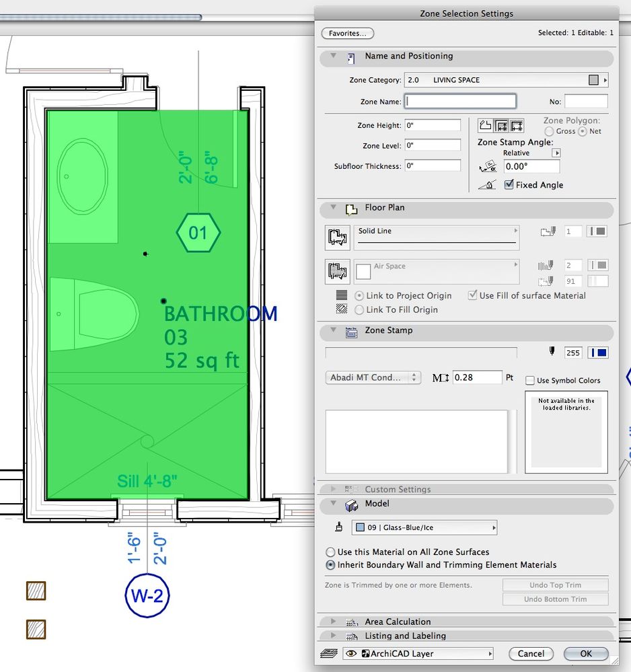Select Net zone polygon radio button
Image resolution: width=631 pixels, height=672 pixels.
pos(582,132)
